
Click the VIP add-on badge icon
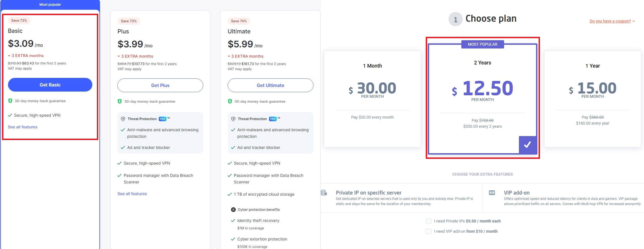(x=492, y=193)
